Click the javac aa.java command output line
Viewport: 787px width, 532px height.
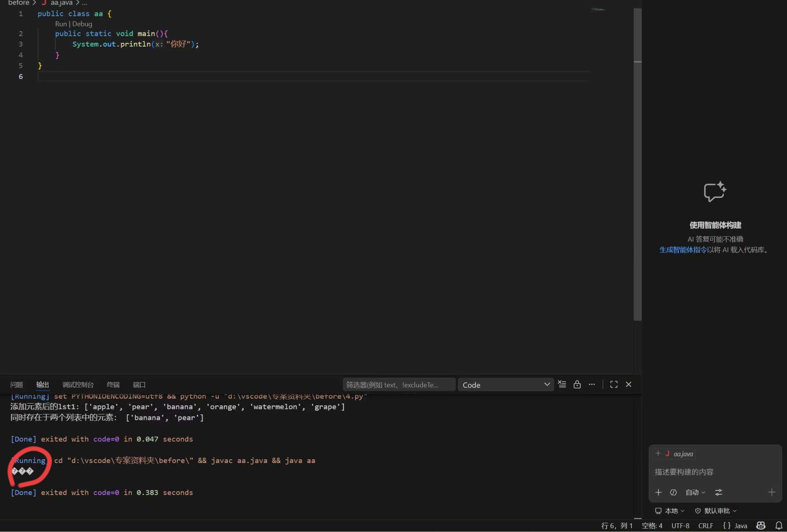163,461
